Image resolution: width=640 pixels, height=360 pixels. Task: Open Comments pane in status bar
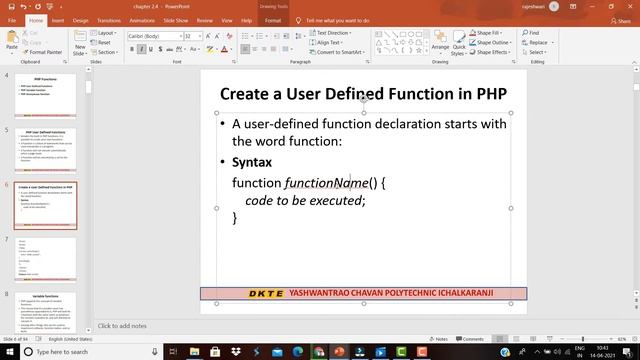coord(470,339)
